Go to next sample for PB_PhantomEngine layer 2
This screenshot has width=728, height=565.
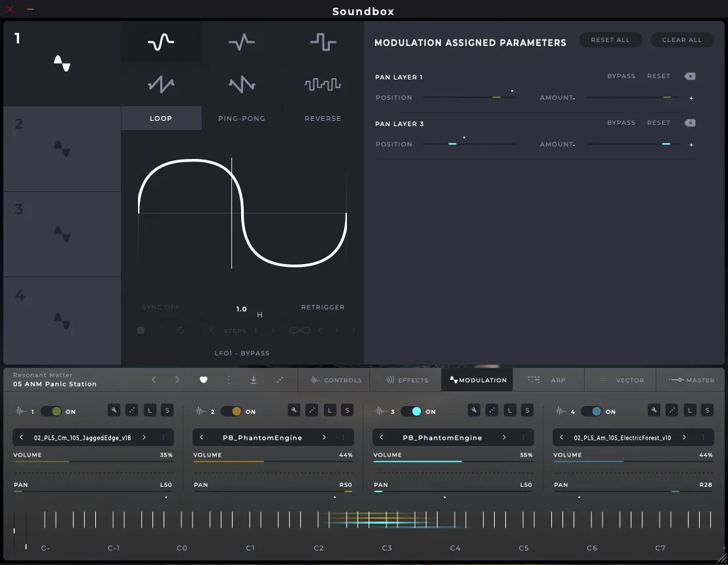coord(324,438)
